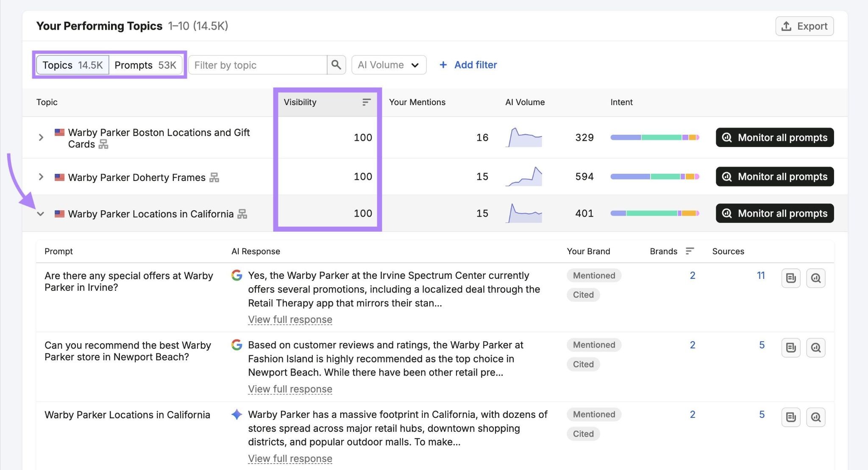Open response details icon for Newport Beach prompt
This screenshot has height=470, width=868.
click(x=791, y=348)
